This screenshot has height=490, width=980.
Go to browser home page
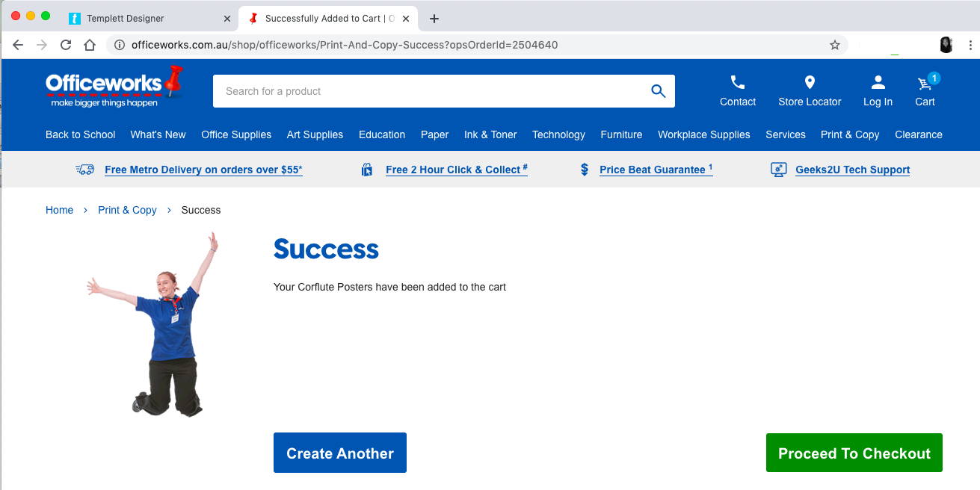pos(90,45)
